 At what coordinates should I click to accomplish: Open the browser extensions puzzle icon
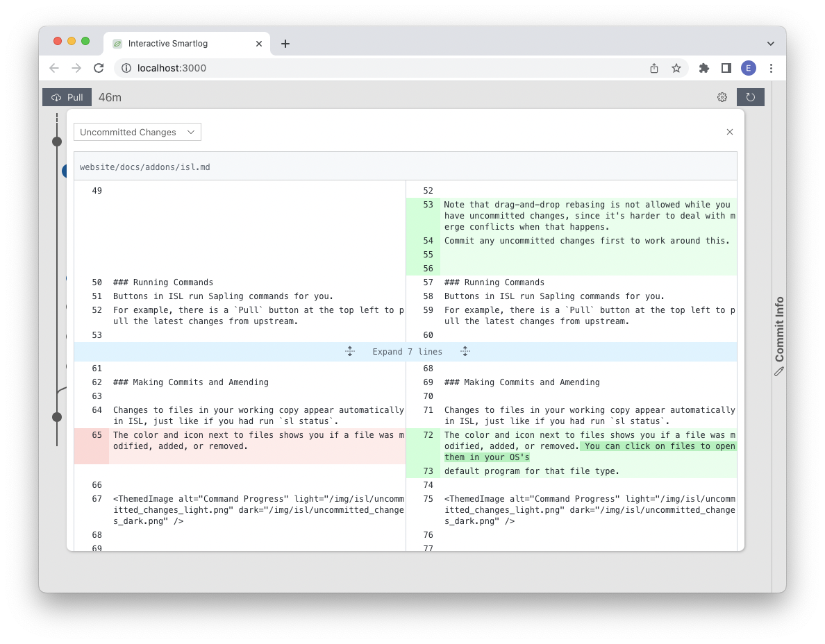click(x=704, y=68)
